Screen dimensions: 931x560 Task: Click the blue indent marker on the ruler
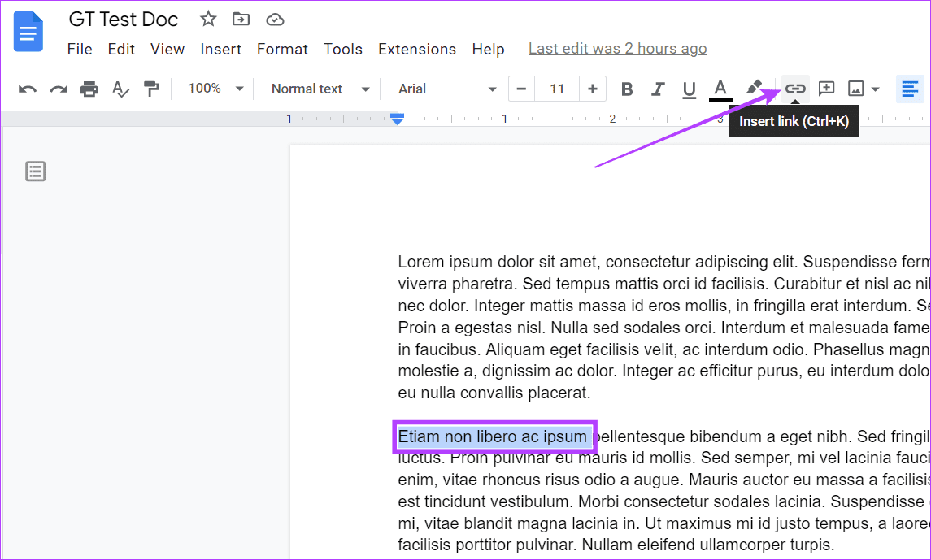(x=398, y=119)
